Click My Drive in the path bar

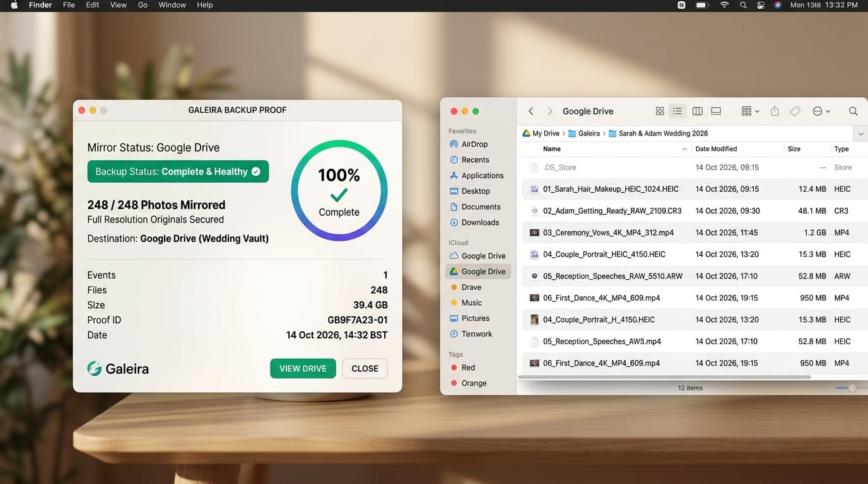pos(541,134)
